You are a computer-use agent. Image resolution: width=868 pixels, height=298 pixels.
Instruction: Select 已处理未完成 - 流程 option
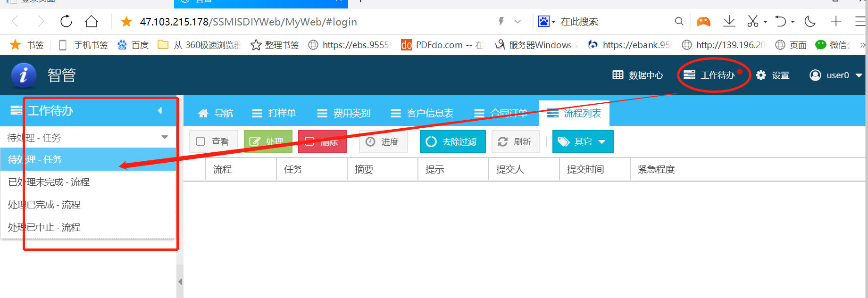(88, 182)
